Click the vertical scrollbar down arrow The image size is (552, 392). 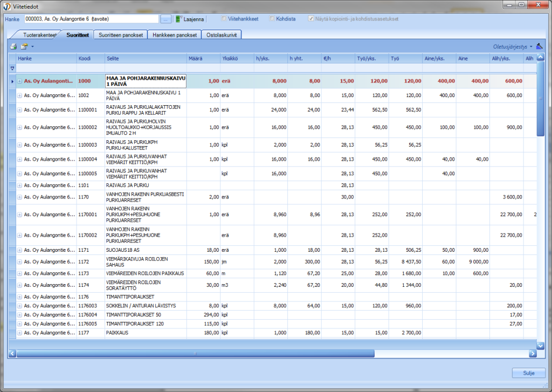pos(540,346)
